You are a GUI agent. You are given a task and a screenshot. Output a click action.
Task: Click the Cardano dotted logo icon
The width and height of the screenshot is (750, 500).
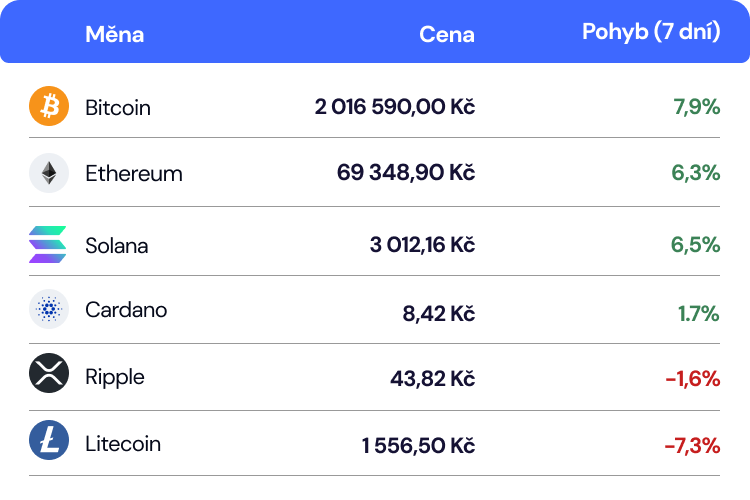(x=48, y=310)
